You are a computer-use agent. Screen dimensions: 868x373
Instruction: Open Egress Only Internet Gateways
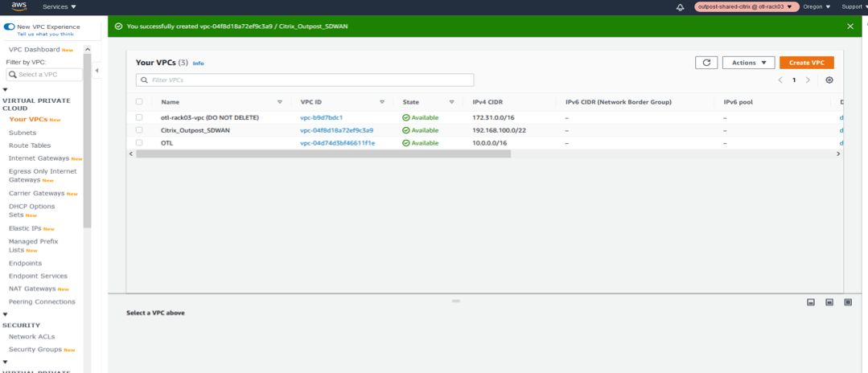(43, 175)
